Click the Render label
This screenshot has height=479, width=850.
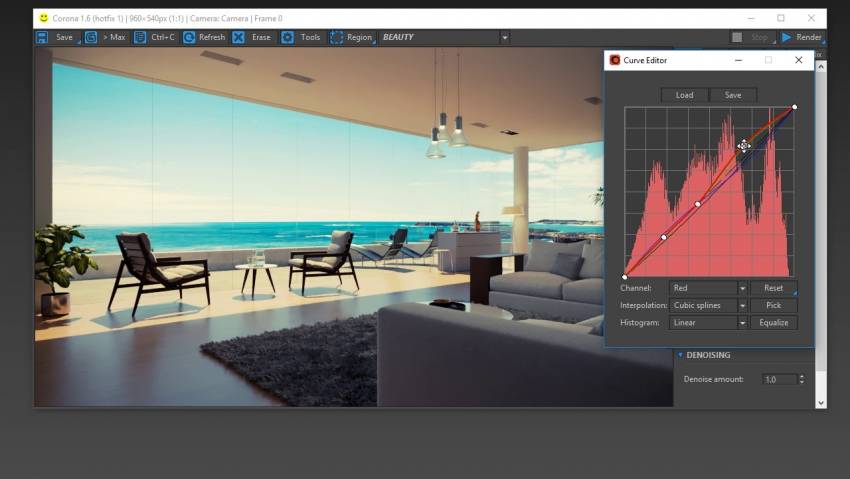click(809, 37)
